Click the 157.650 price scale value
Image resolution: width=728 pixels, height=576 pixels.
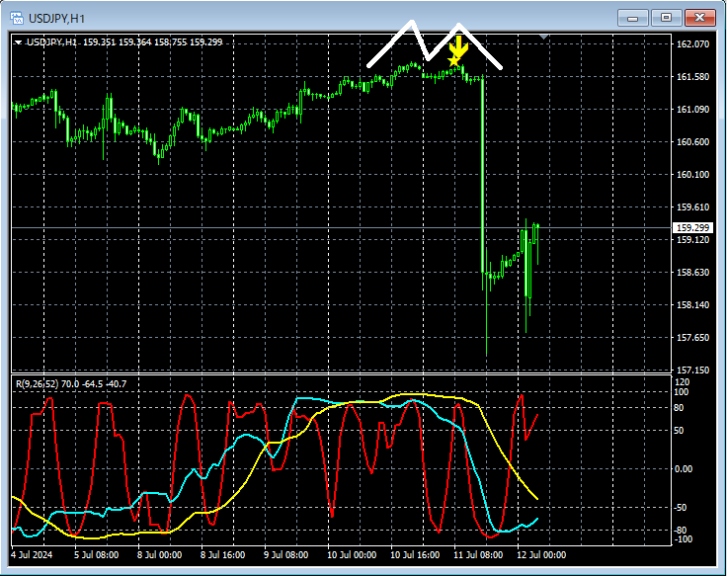[x=692, y=337]
